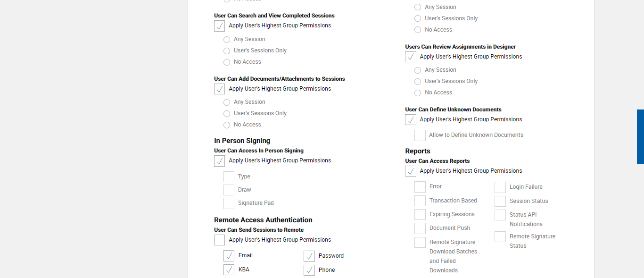This screenshot has height=278, width=644.
Task: Uncheck the KBA authentication option
Action: click(229, 270)
